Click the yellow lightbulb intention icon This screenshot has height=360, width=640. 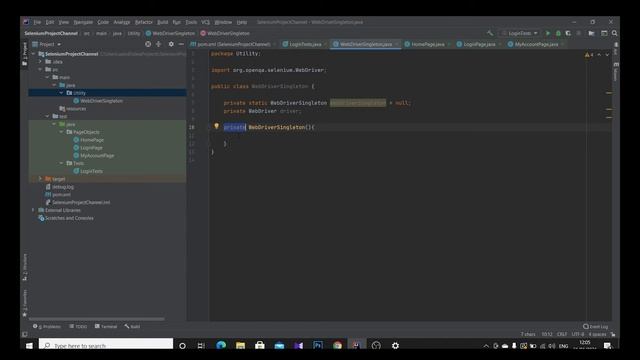(217, 127)
